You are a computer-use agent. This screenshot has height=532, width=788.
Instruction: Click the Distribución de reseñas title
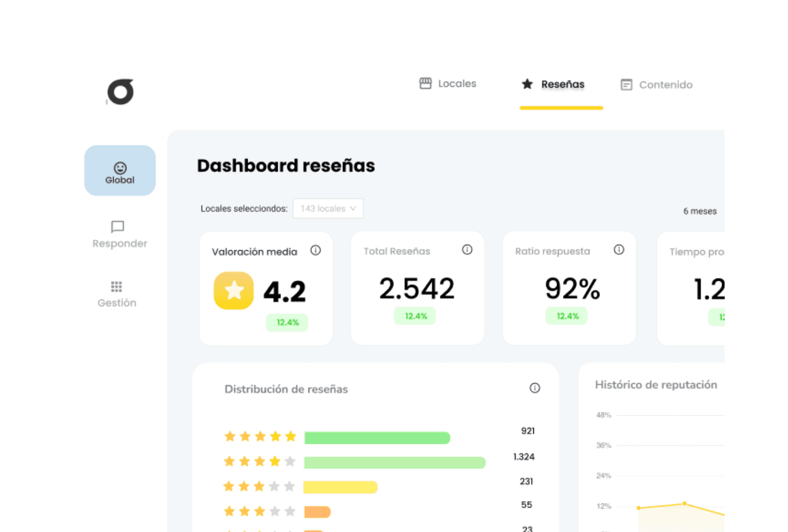point(286,389)
